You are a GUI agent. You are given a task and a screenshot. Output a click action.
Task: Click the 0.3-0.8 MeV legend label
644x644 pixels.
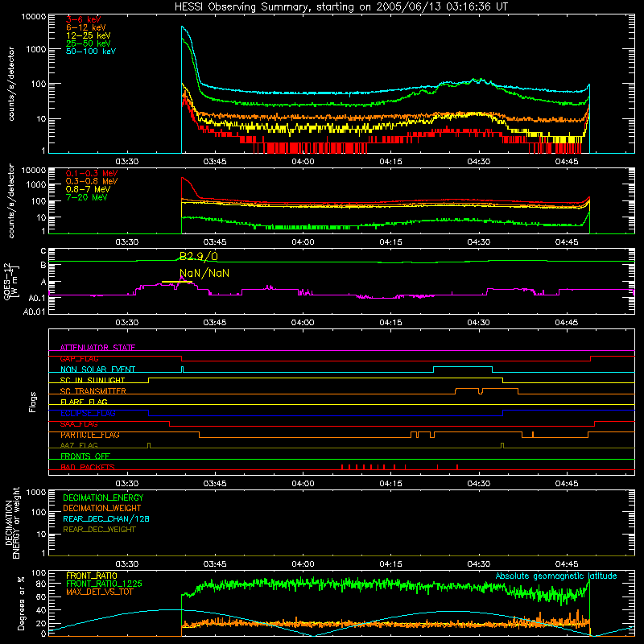coord(92,181)
